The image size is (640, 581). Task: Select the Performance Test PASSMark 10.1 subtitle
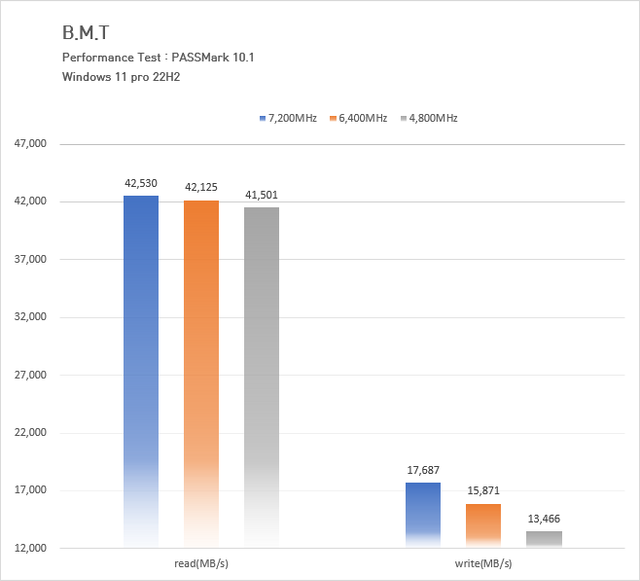coord(158,57)
